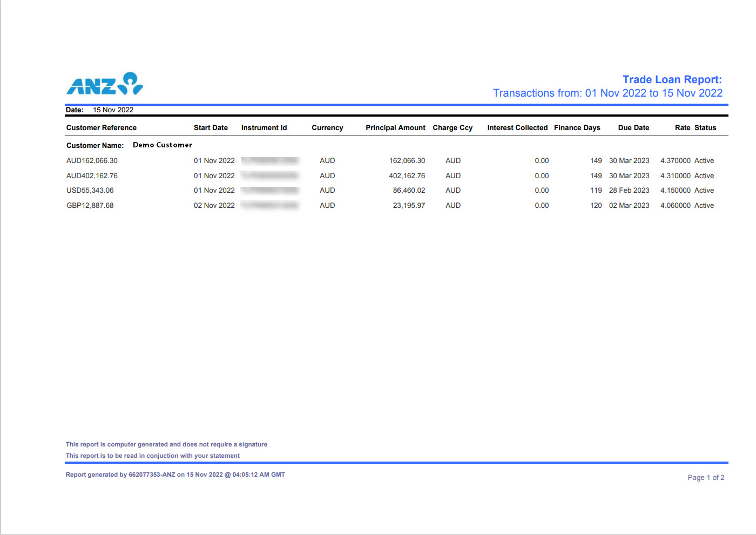Click the Principal Amount column header

[x=395, y=128]
